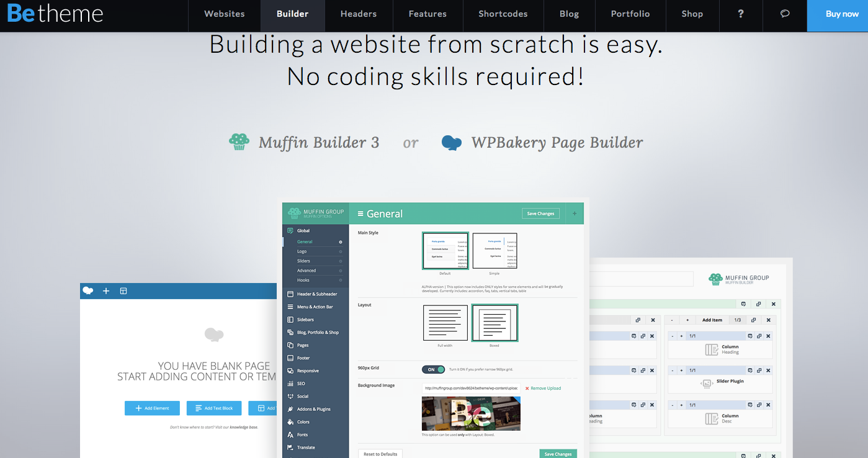Choose the Full width layout option
This screenshot has width=868, height=458.
(x=445, y=323)
